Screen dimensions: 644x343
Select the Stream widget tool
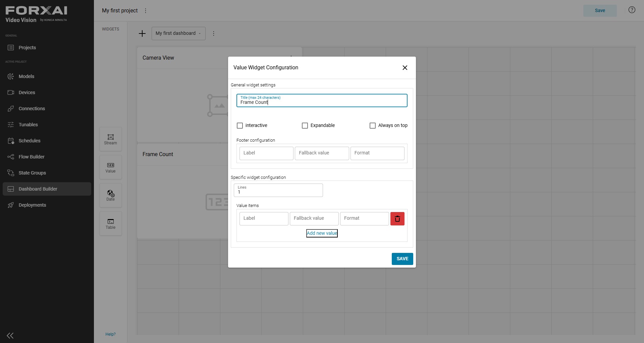(x=110, y=139)
